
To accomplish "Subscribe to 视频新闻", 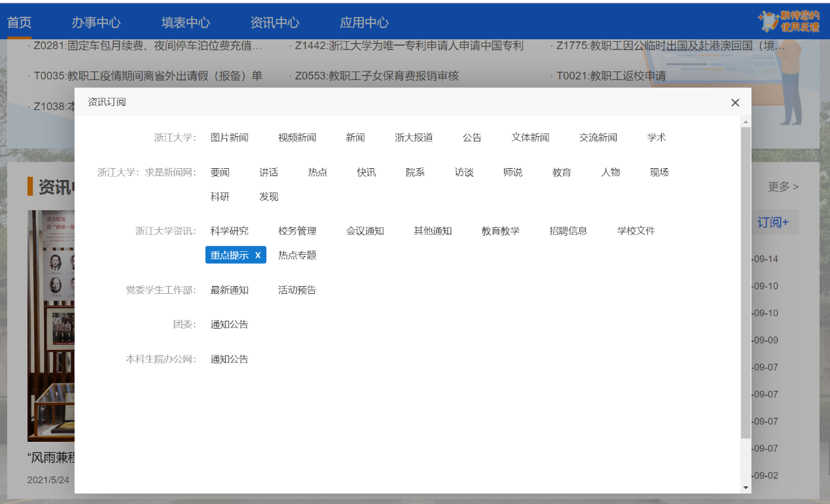I will click(x=297, y=137).
